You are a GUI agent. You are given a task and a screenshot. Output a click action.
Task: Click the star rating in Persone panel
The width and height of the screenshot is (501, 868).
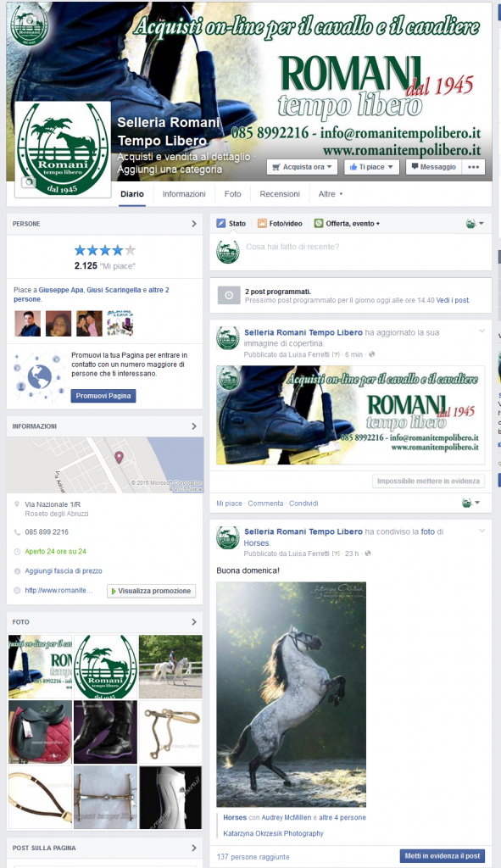pyautogui.click(x=104, y=250)
